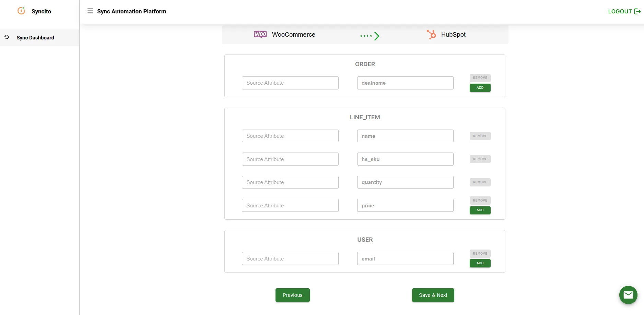644x315 pixels.
Task: Click the quantity target attribute field
Action: pyautogui.click(x=405, y=182)
